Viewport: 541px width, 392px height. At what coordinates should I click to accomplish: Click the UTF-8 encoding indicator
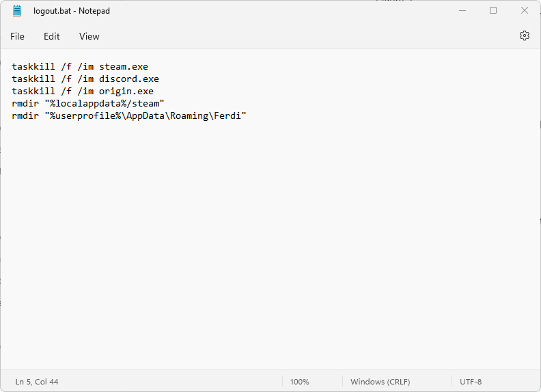[471, 382]
